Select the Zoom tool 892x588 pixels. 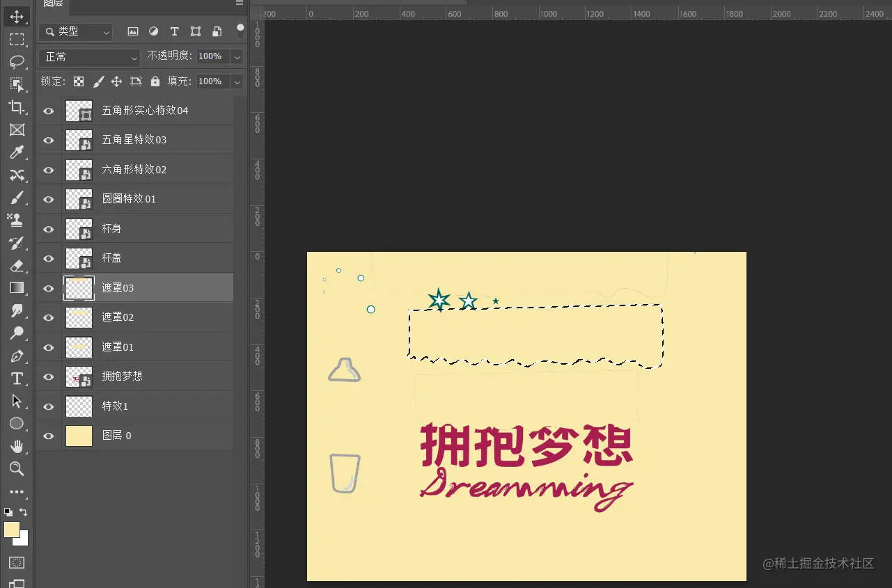[17, 468]
